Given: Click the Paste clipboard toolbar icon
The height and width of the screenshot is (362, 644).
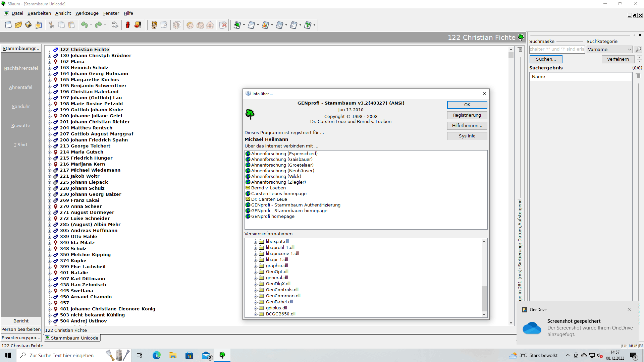Looking at the screenshot, I should tap(71, 25).
